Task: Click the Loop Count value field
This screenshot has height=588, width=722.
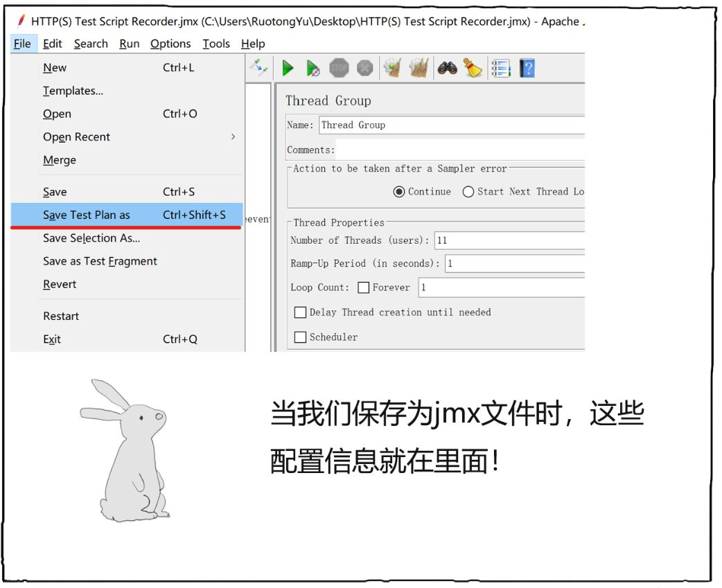Action: pyautogui.click(x=502, y=287)
